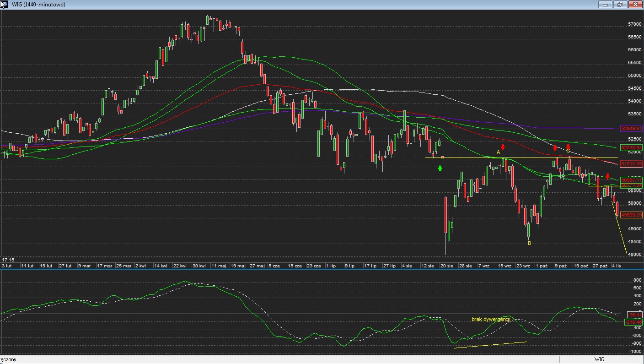Screen dimensions: 644x364
Task: Minimize the WIG chart window
Action: tap(606, 4)
